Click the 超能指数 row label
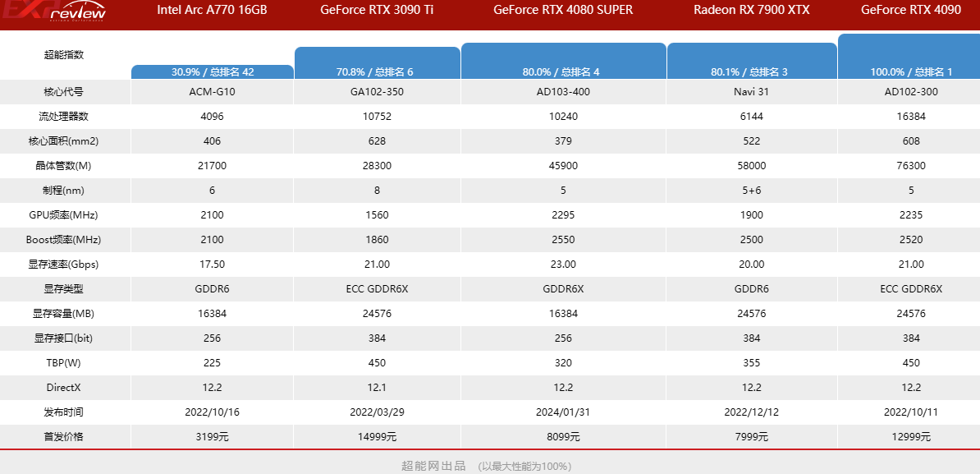This screenshot has height=474, width=980. (x=64, y=55)
